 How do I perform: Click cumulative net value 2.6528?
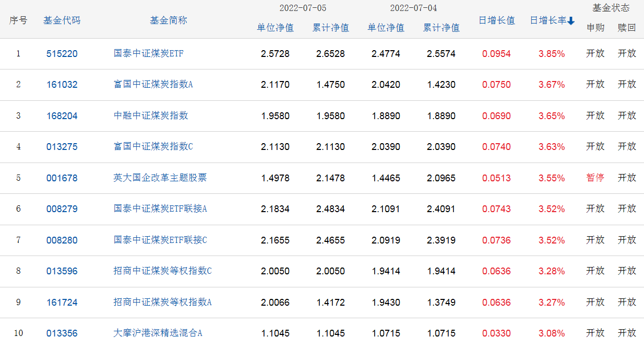(x=330, y=54)
